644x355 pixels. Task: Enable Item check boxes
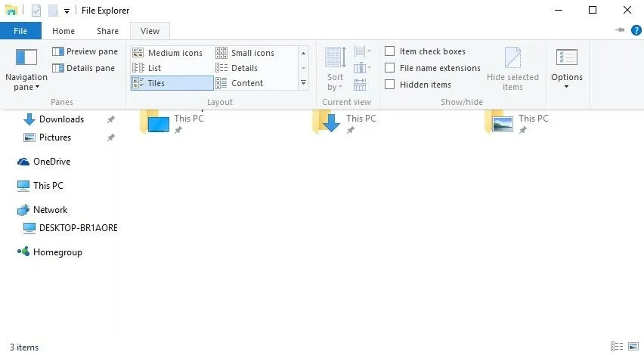tap(425, 51)
